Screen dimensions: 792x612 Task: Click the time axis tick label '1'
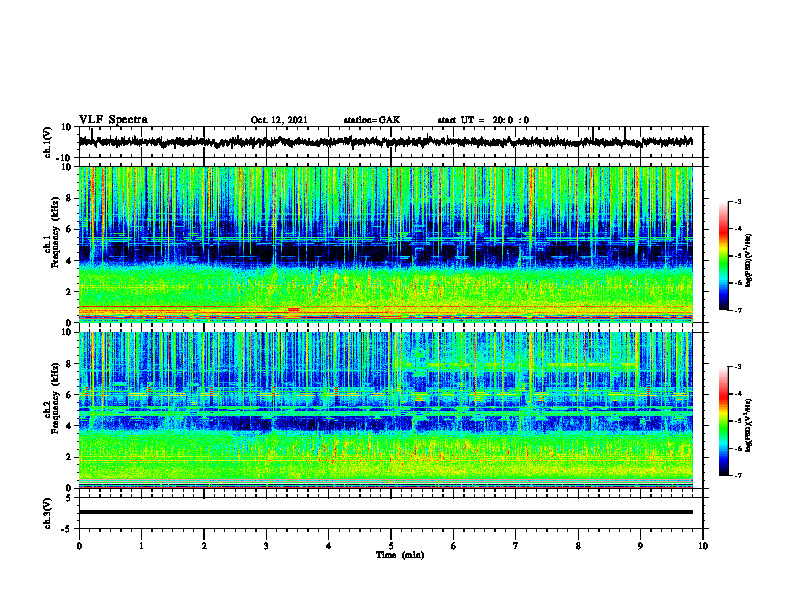coord(141,546)
